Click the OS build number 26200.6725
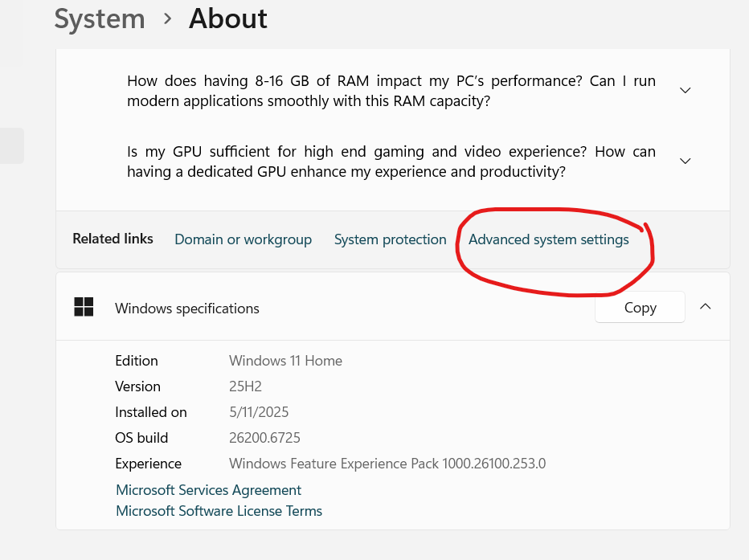Viewport: 749px width, 560px height. pyautogui.click(x=264, y=437)
